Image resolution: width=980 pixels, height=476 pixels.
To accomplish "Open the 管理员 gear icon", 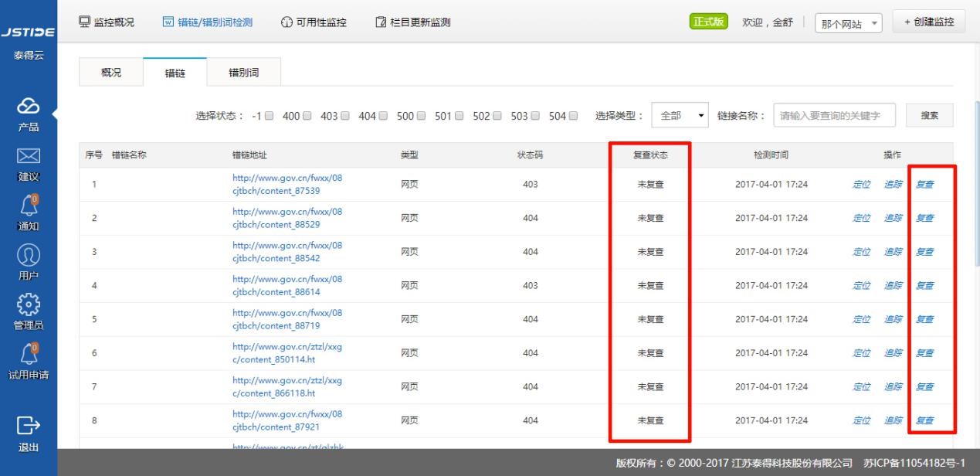I will [28, 306].
